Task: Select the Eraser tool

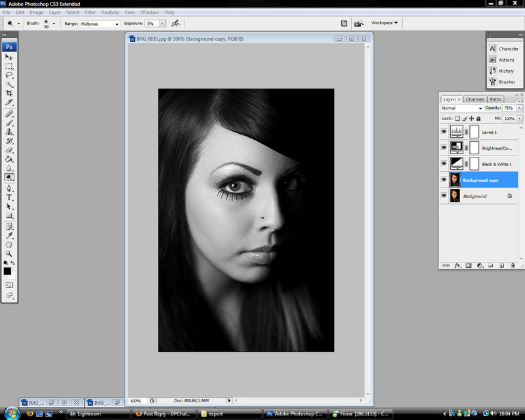Action: pos(9,150)
